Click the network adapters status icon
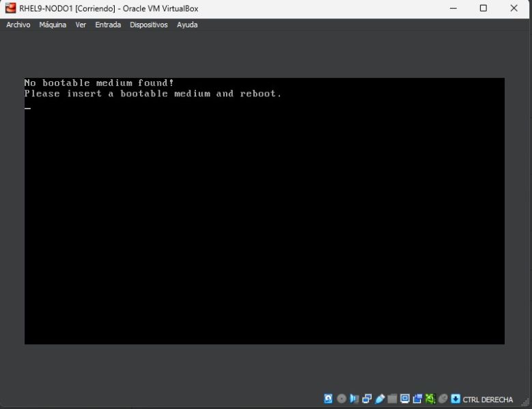Viewport: 532px width, 409px height. pos(367,399)
